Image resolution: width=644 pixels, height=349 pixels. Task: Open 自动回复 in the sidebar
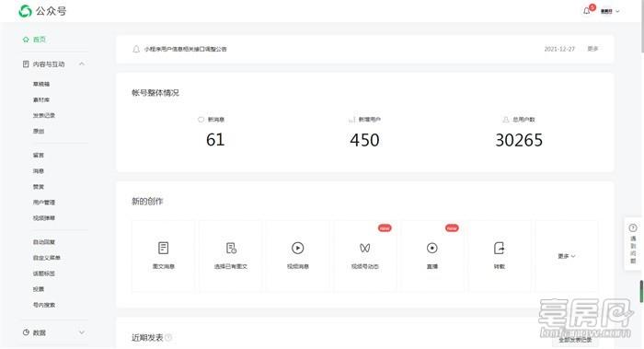(44, 242)
